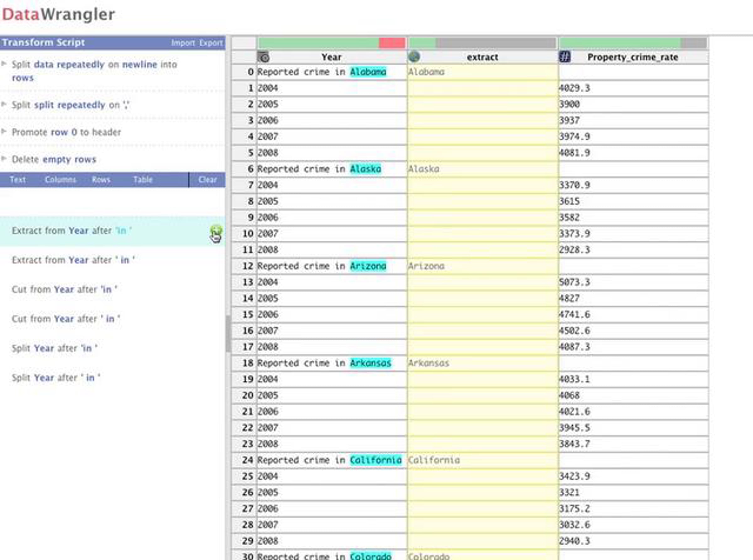Click the Clear button
This screenshot has width=753, height=560.
coord(207,180)
